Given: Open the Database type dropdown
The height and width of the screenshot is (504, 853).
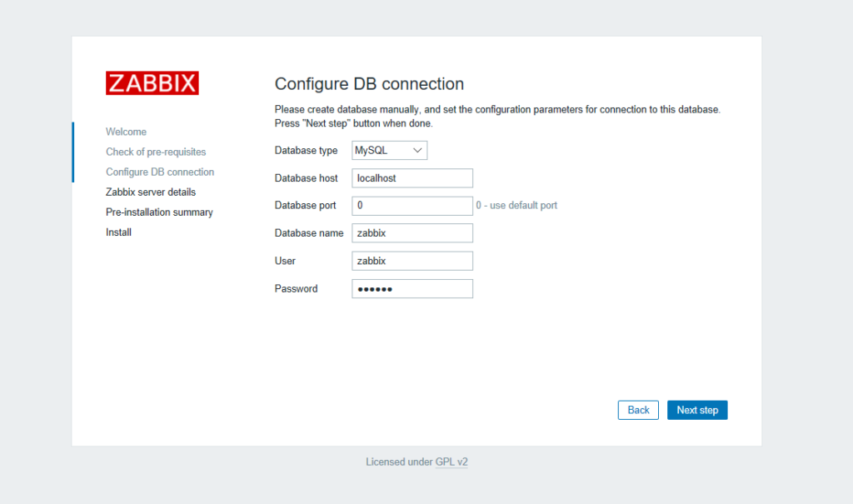Looking at the screenshot, I should tap(390, 150).
